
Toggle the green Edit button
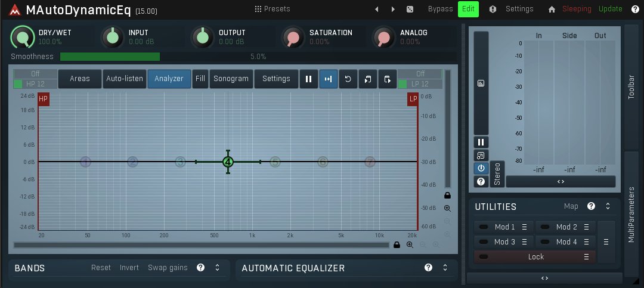click(x=468, y=9)
